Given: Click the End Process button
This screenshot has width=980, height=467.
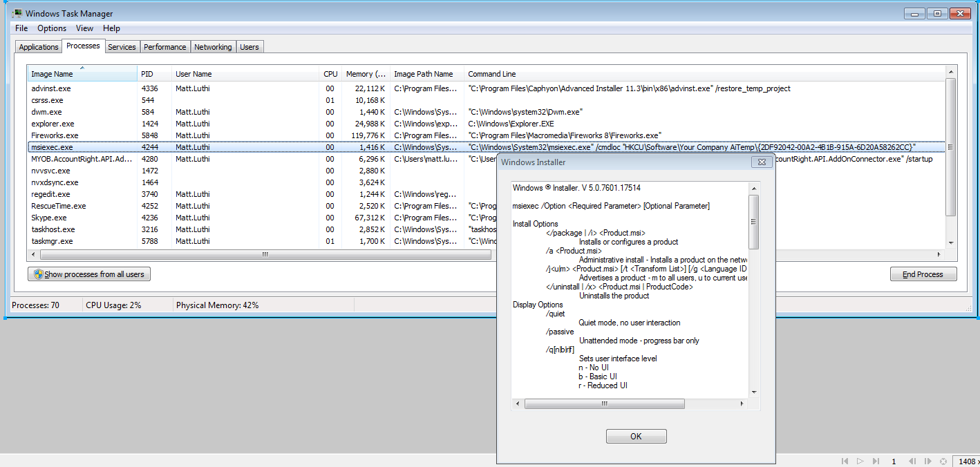Looking at the screenshot, I should point(923,274).
